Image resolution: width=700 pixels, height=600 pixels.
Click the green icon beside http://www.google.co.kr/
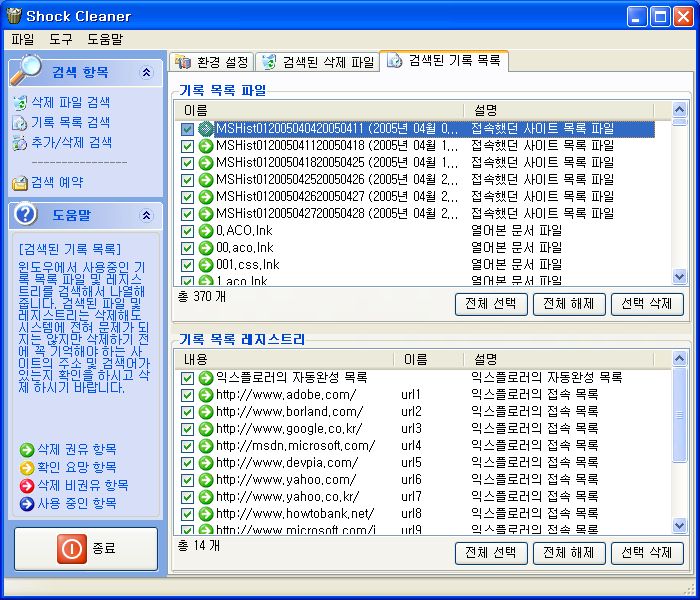point(206,429)
